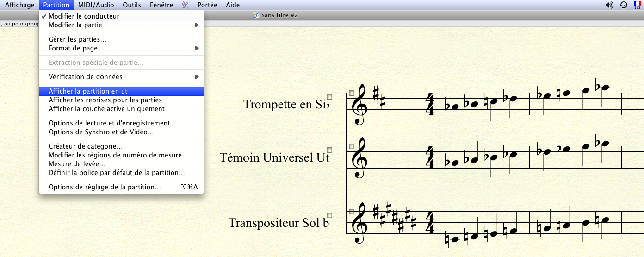Open the Portée menu
Viewport: 644px width, 257px height.
207,5
